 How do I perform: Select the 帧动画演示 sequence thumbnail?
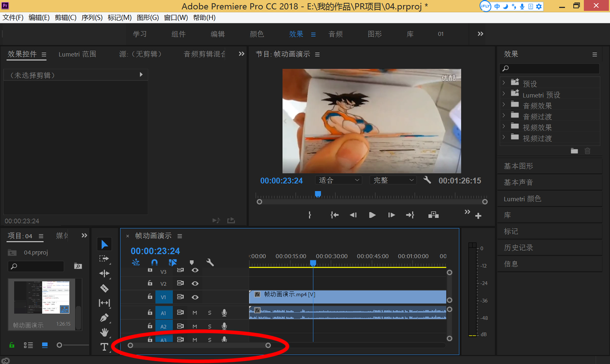[42, 299]
